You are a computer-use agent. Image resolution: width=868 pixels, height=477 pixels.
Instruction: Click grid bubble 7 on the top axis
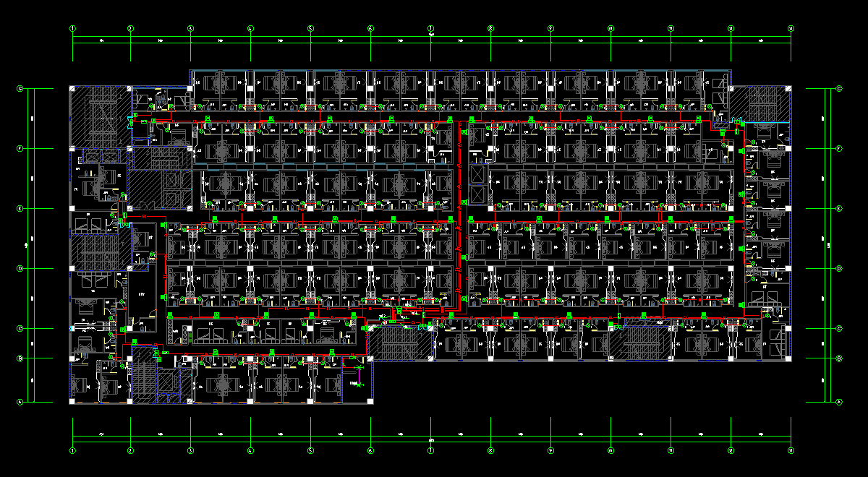pos(430,28)
